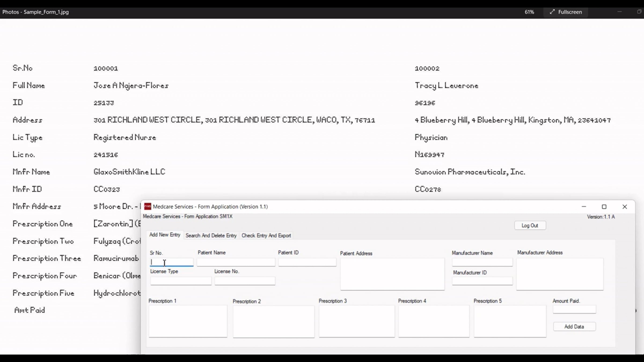Click the Manufacturer ID input field
The image size is (644, 362).
[x=482, y=281]
